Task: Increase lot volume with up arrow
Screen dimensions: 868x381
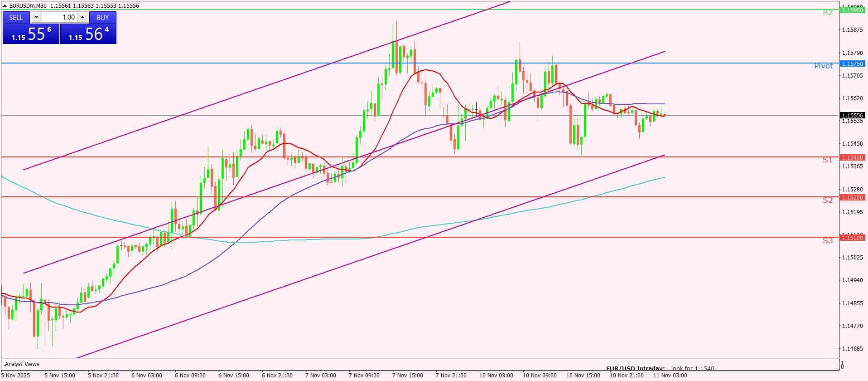Action: [82, 17]
